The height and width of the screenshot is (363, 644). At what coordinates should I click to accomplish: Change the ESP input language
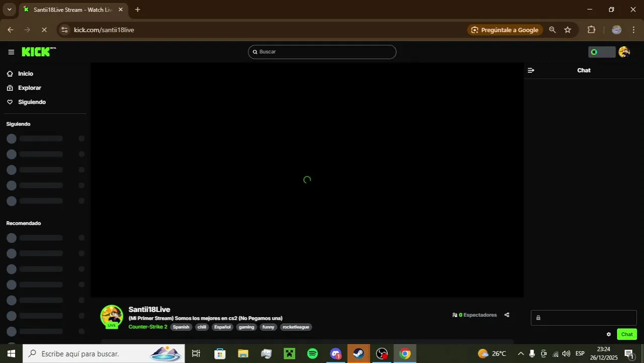580,353
